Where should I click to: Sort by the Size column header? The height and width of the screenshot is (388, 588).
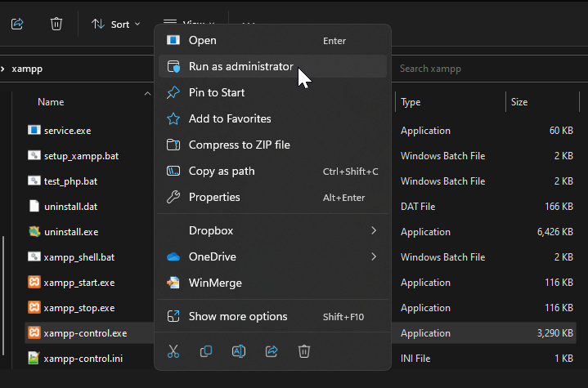[x=519, y=102]
